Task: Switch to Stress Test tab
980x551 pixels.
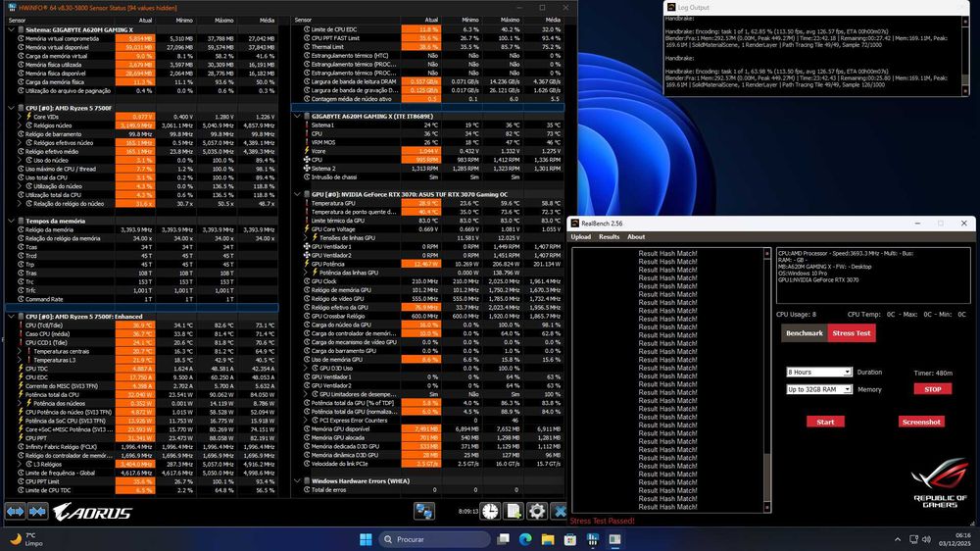Action: click(852, 333)
